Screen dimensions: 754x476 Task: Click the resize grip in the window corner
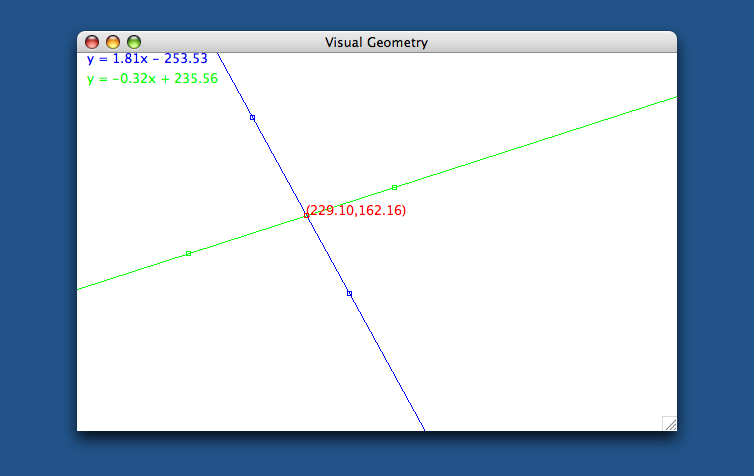click(x=669, y=423)
